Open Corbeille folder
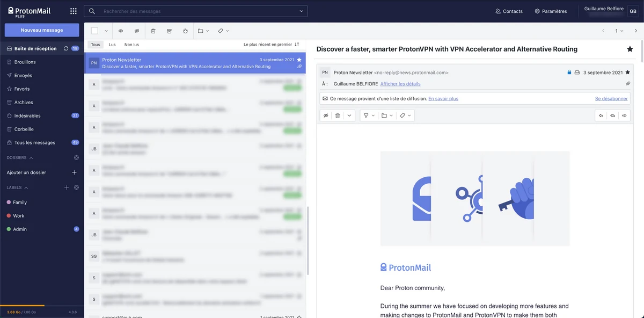Image resolution: width=644 pixels, height=318 pixels. click(x=42, y=129)
